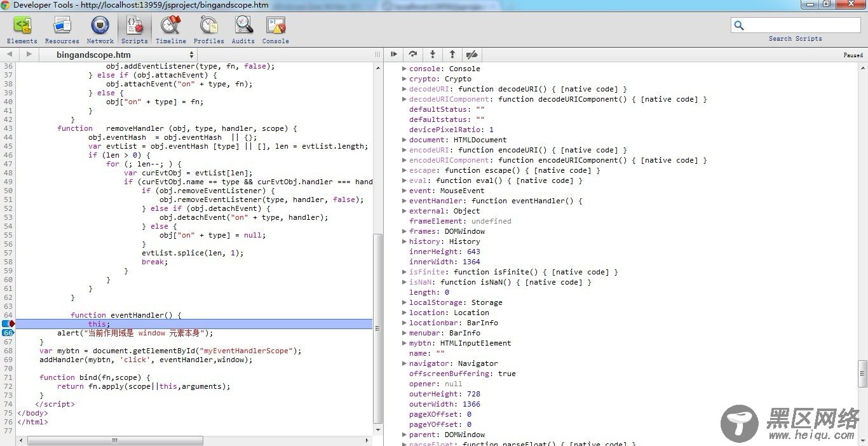Open the Elements panel
The image size is (868, 446).
tap(22, 30)
